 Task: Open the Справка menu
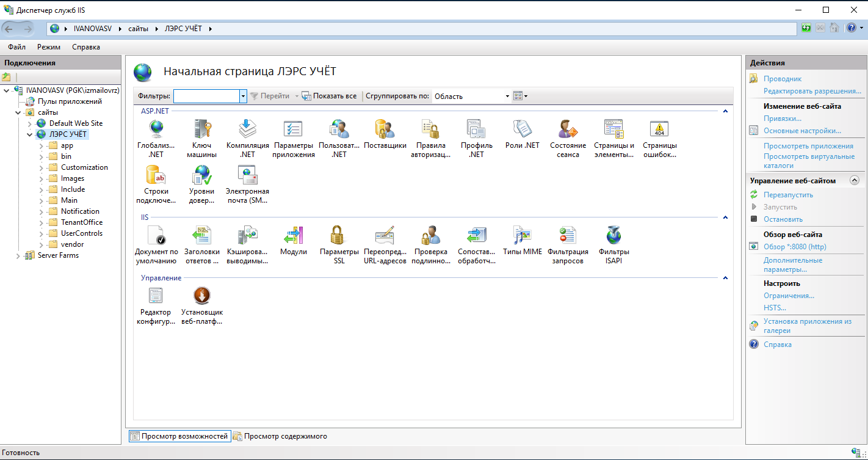[86, 47]
